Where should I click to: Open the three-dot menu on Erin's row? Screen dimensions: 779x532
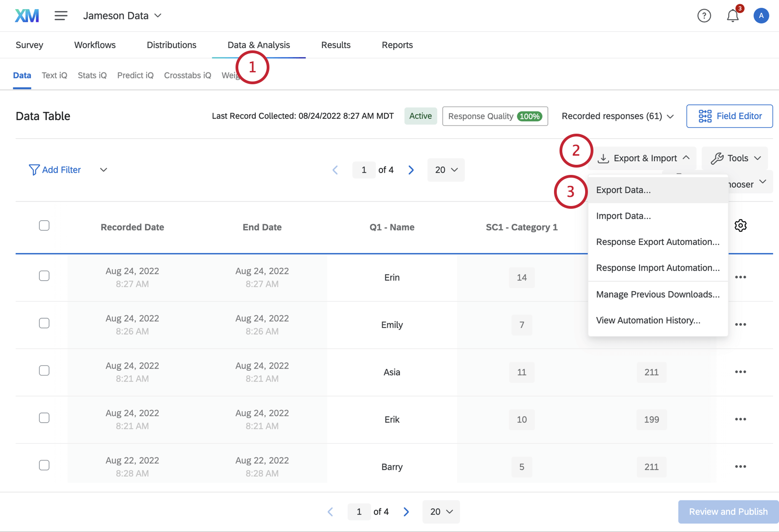point(740,277)
